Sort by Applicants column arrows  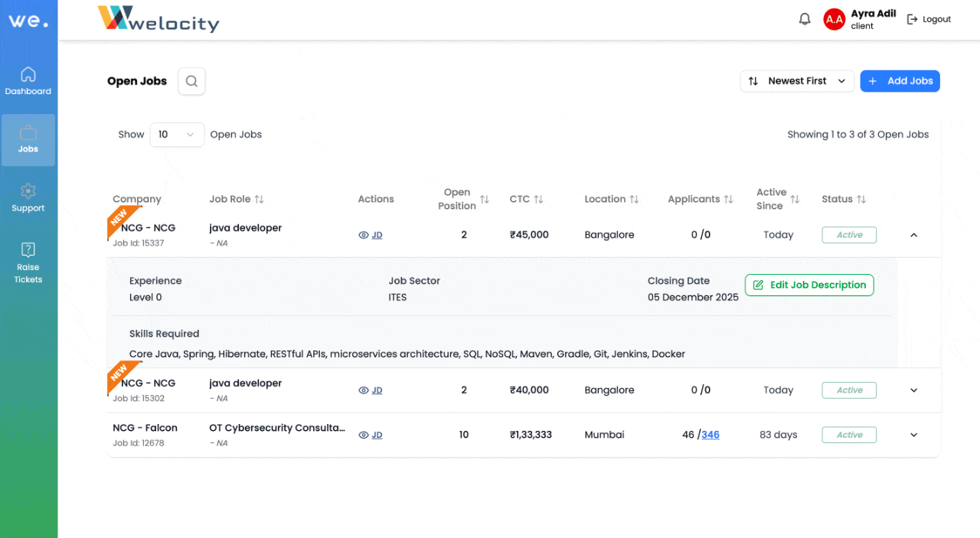[x=728, y=199]
